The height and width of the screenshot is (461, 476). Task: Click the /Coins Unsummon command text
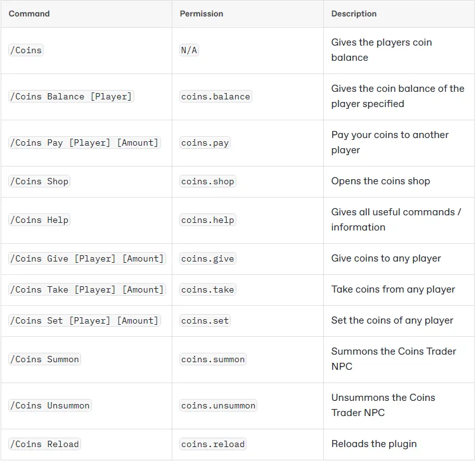[50, 405]
